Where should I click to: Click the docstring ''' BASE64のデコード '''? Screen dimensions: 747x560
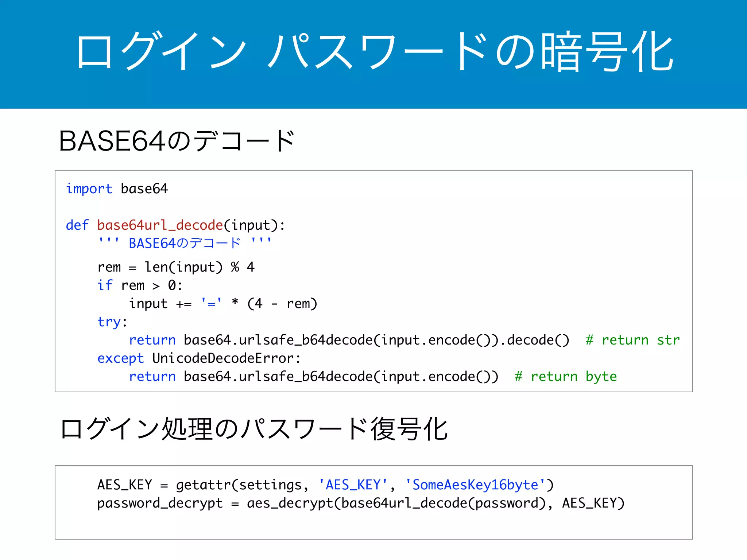pos(185,243)
